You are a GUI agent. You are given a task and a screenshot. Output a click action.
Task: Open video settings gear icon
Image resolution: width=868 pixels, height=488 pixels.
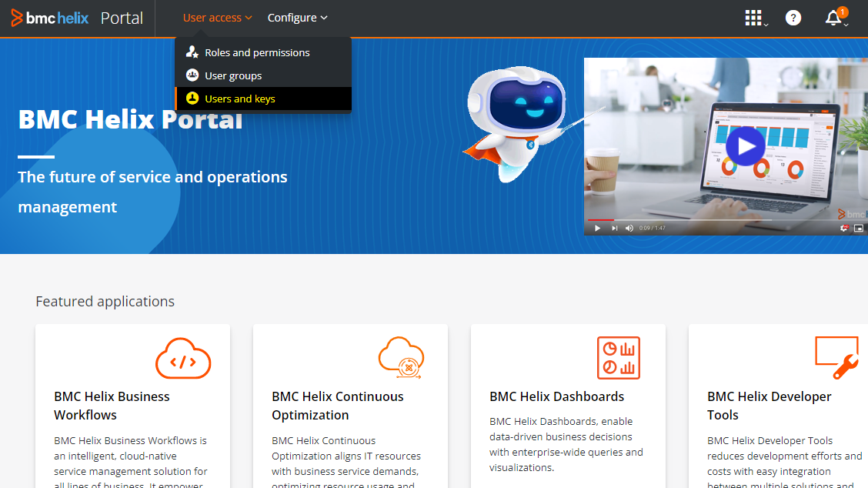pos(843,228)
